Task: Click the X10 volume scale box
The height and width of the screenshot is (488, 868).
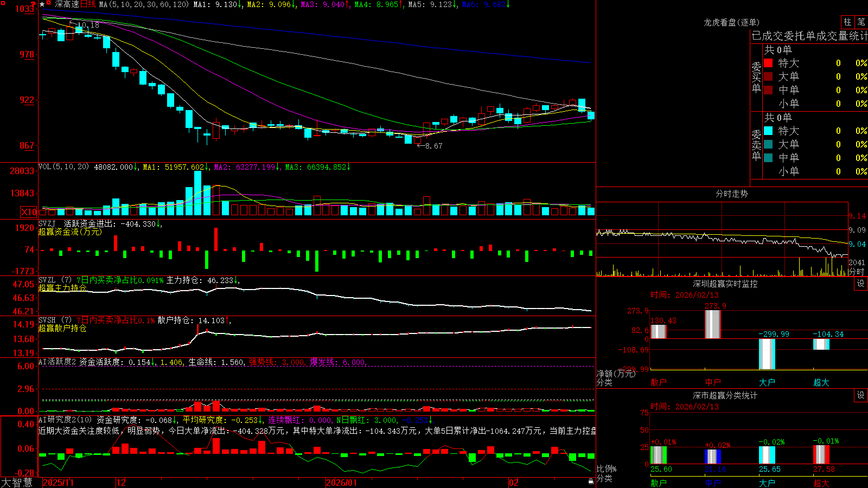Action: tap(29, 212)
